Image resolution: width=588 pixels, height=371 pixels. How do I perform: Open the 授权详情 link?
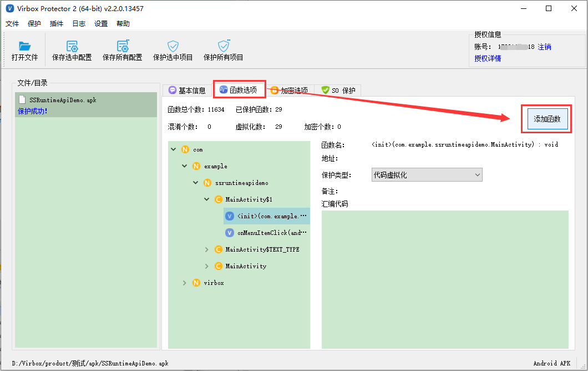point(488,58)
